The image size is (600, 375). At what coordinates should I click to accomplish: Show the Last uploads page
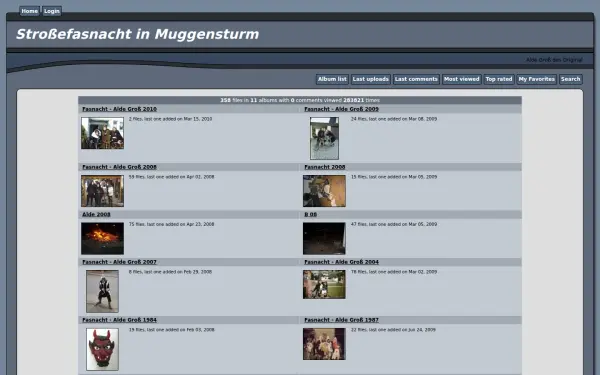(x=370, y=79)
